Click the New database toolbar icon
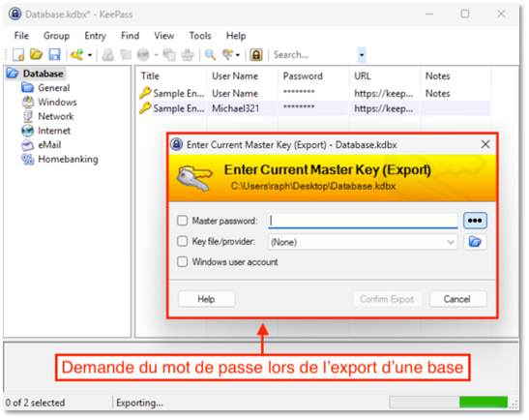This screenshot has height=420, width=529. click(18, 54)
